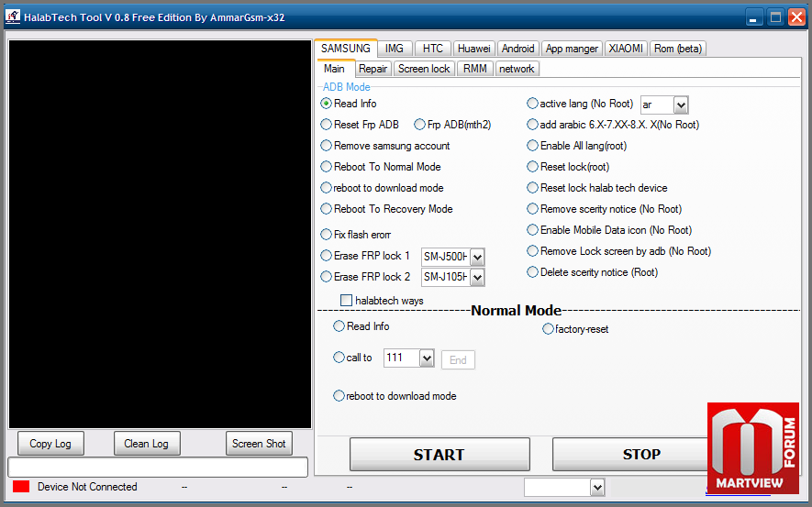Switch to the IMG tab

coord(395,49)
